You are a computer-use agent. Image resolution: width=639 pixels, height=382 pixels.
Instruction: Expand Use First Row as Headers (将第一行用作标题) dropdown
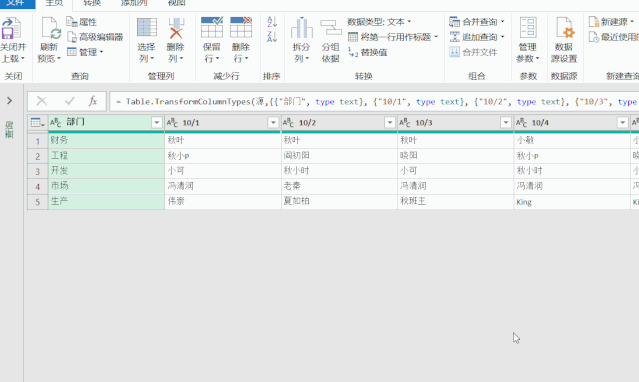click(x=436, y=37)
